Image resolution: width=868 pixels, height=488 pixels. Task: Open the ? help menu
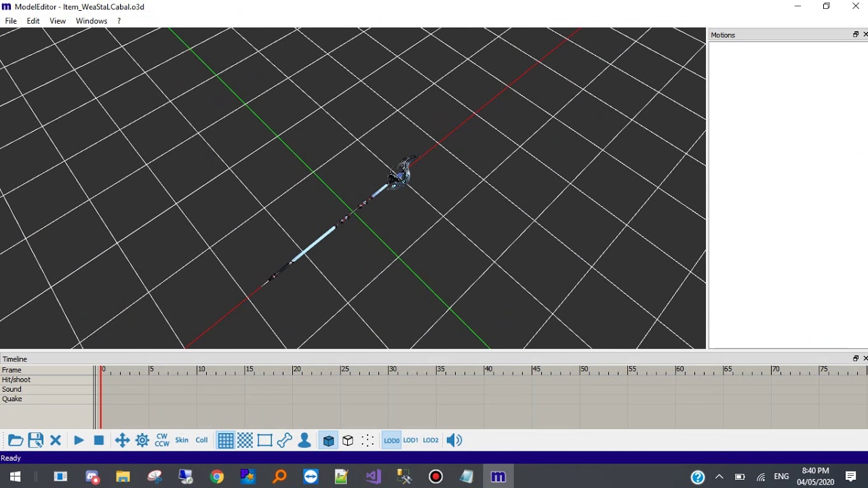(119, 21)
